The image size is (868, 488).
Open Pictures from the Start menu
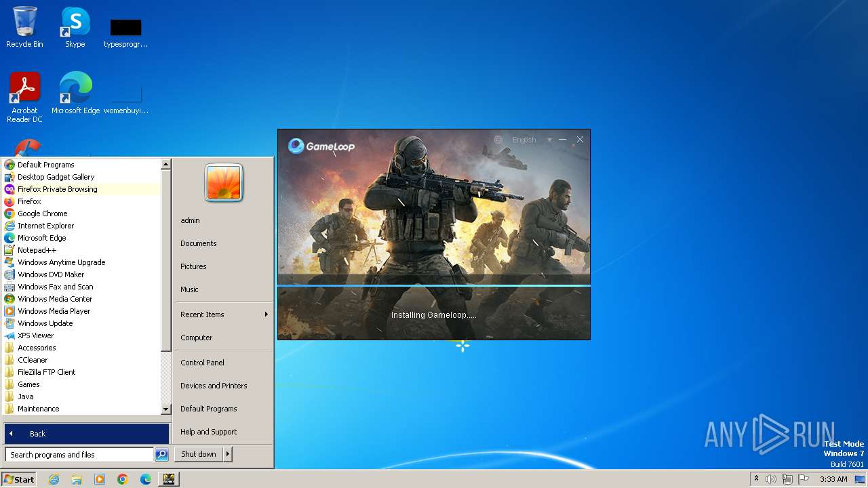click(223, 266)
